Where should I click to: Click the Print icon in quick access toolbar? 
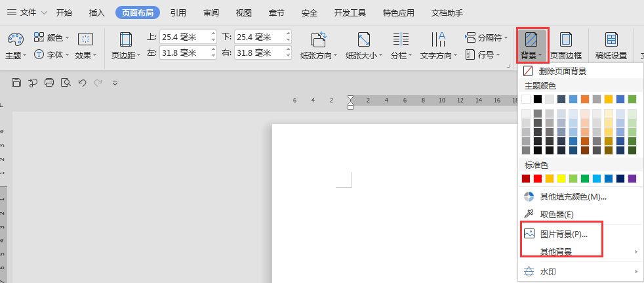[49, 82]
